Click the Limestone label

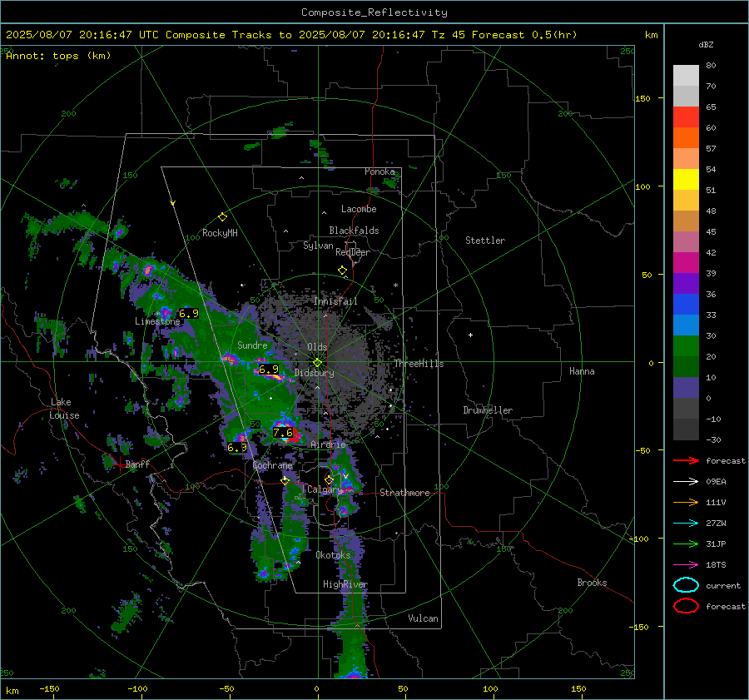pyautogui.click(x=157, y=321)
